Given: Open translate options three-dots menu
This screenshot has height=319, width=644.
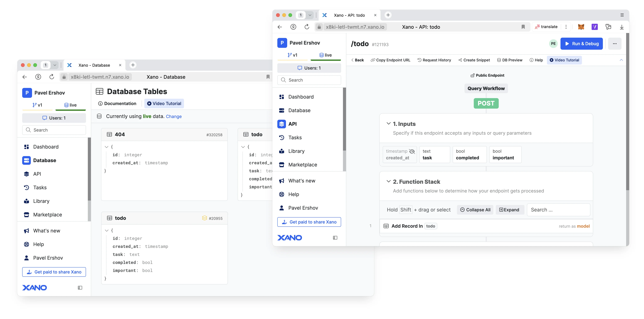Looking at the screenshot, I should pyautogui.click(x=566, y=27).
